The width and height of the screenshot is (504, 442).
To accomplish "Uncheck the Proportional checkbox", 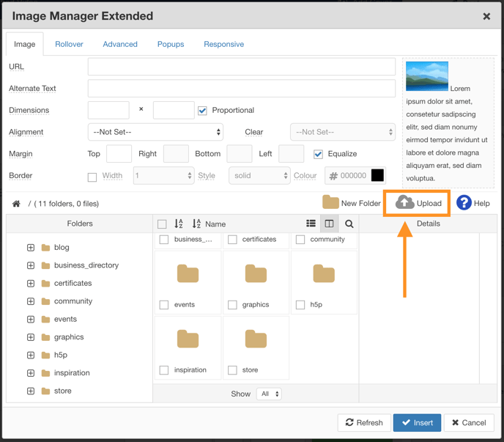I will pos(202,111).
